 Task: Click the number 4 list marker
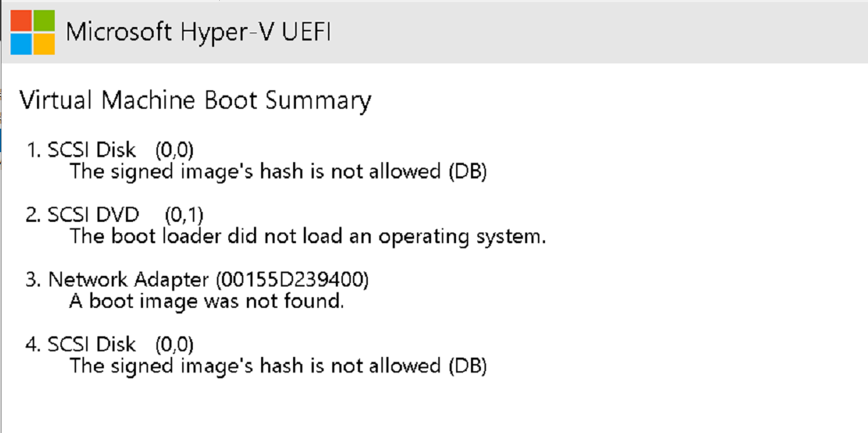point(33,345)
